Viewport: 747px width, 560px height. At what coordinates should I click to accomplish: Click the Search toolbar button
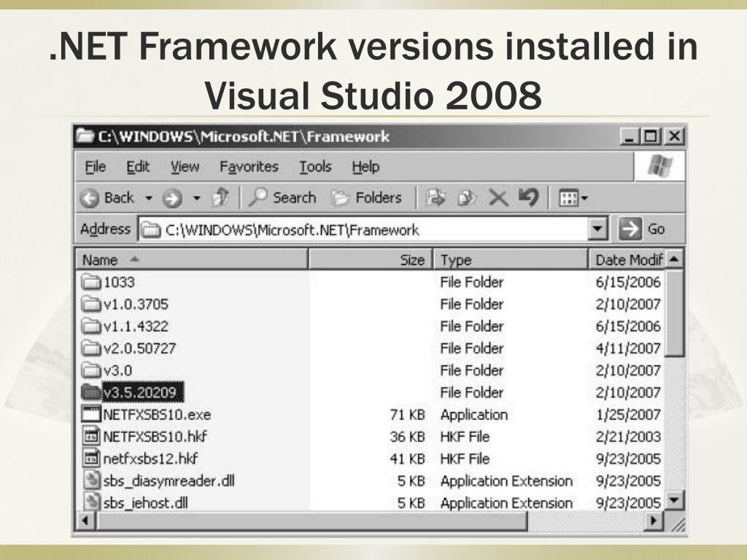click(x=283, y=198)
